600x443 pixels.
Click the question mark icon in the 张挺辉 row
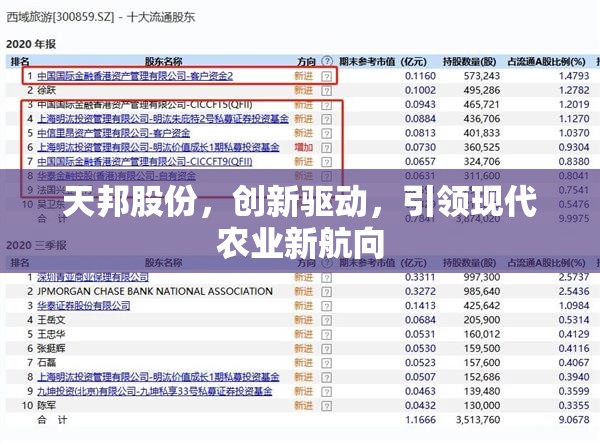(x=326, y=349)
